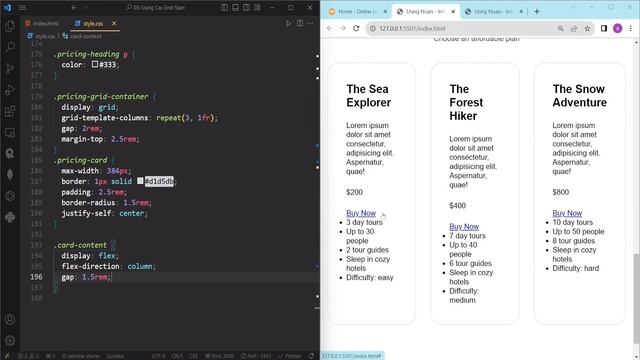Open the Run and Debug view
The width and height of the screenshot is (640, 360).
point(10,90)
